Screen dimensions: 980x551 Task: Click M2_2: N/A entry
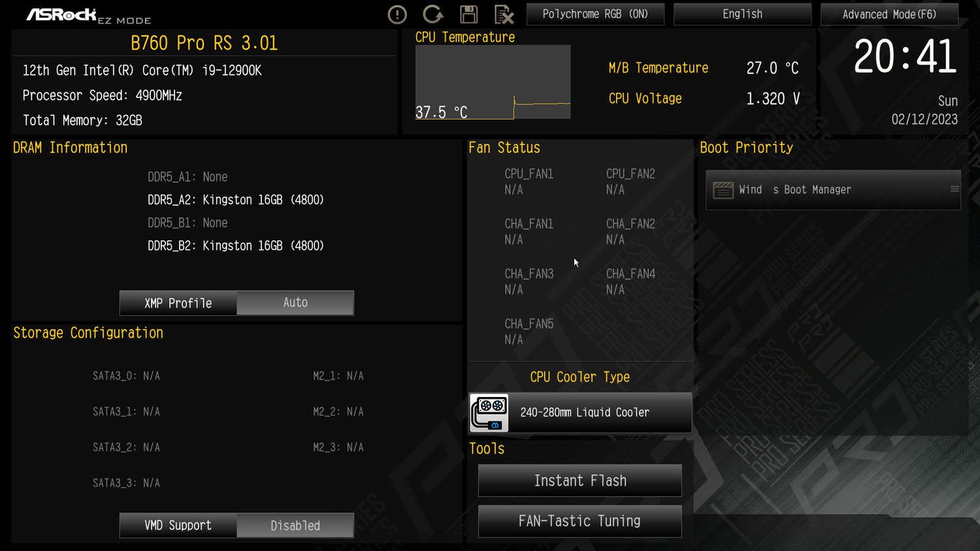[x=338, y=412]
